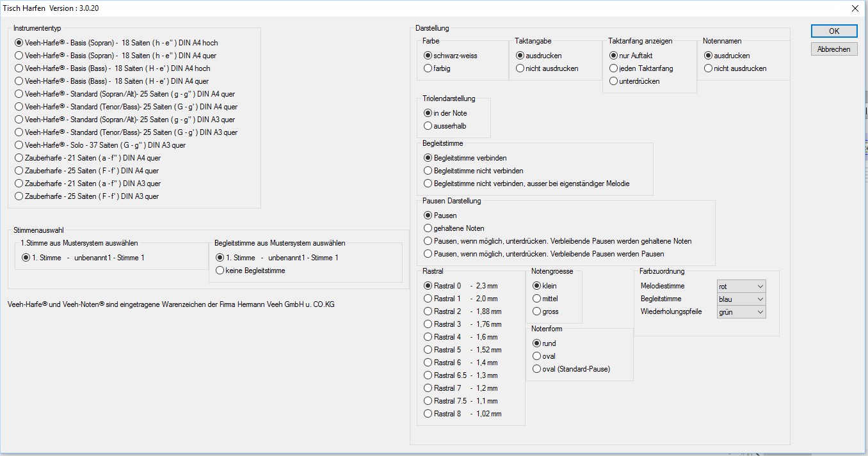868x456 pixels.
Task: Select Rastral 4 - 1,6 mm
Action: coord(428,337)
